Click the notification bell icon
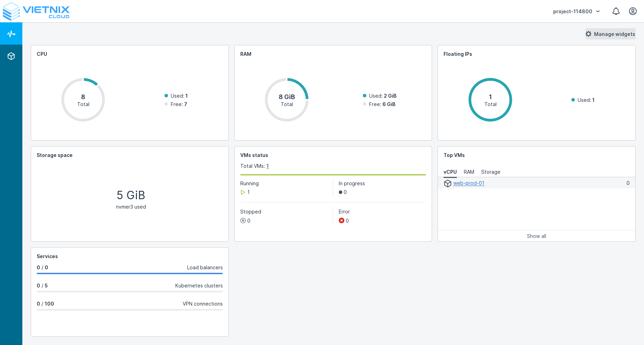 coord(616,11)
